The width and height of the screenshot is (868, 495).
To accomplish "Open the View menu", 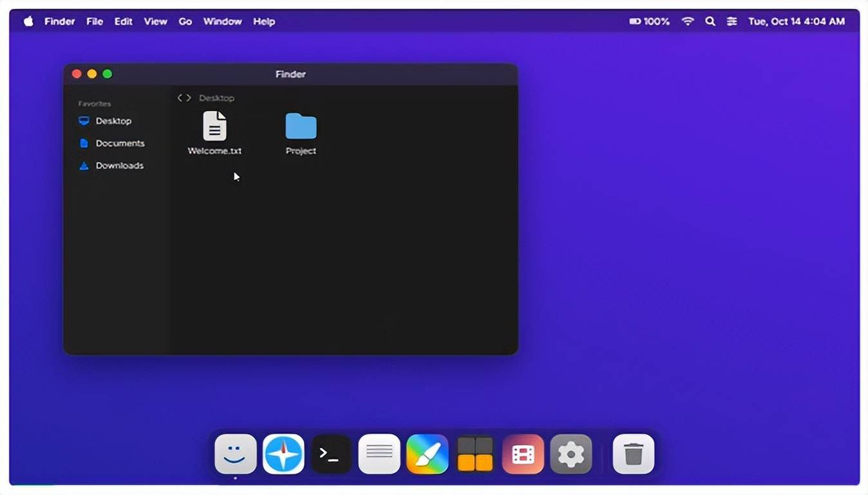I will [x=155, y=21].
